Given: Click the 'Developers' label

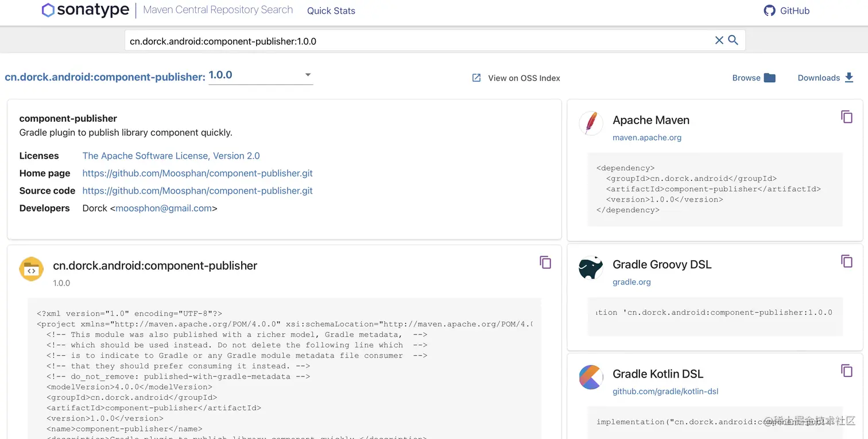Looking at the screenshot, I should [x=45, y=208].
